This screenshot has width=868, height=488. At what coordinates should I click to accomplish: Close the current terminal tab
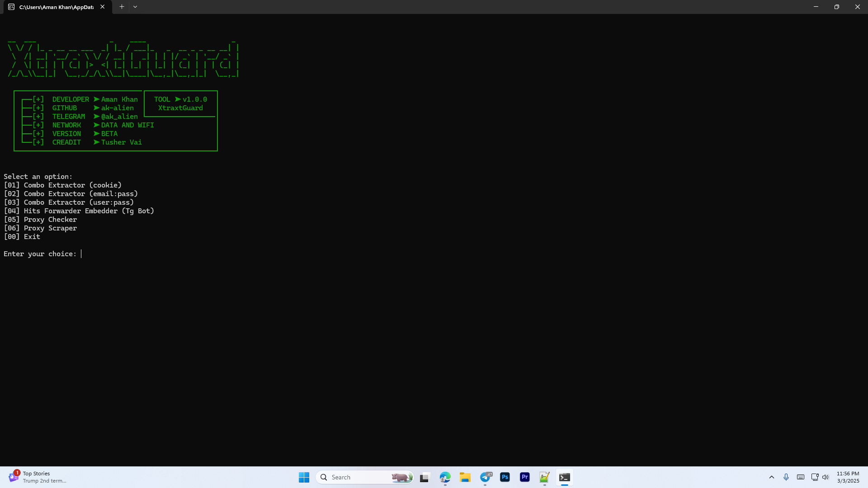coord(103,7)
